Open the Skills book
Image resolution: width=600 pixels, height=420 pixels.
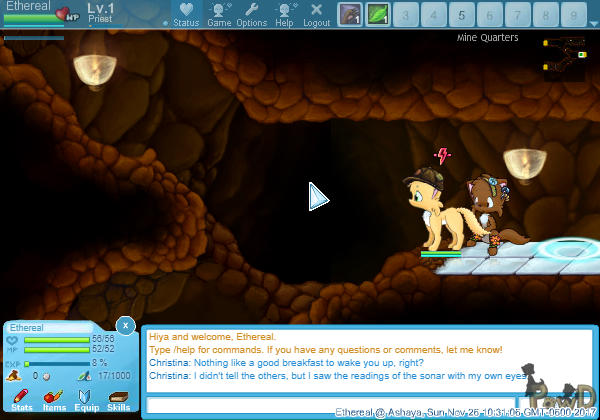click(x=119, y=400)
